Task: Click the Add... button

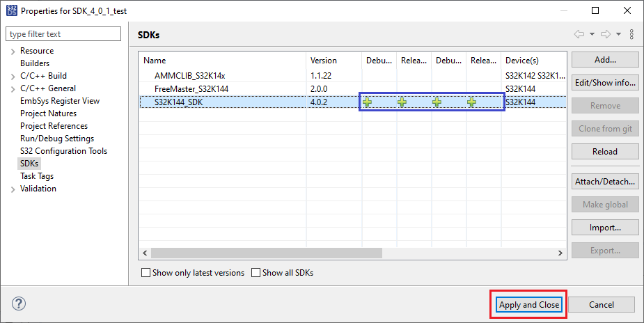Action: pos(605,60)
